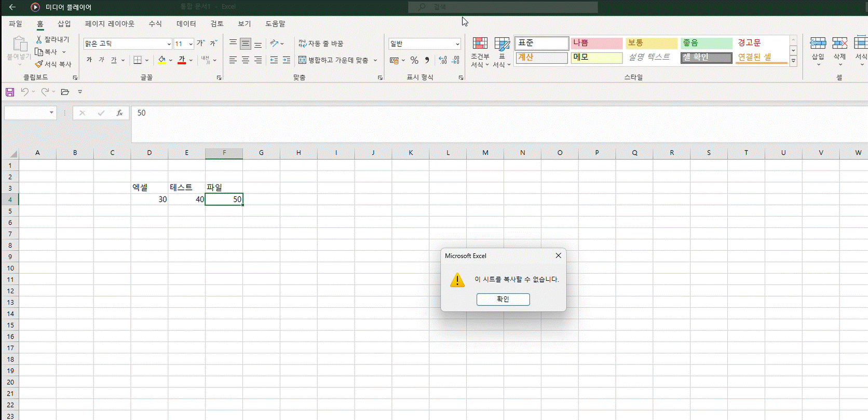Toggle italic (가) formatting
The height and width of the screenshot is (420, 868).
tap(102, 60)
